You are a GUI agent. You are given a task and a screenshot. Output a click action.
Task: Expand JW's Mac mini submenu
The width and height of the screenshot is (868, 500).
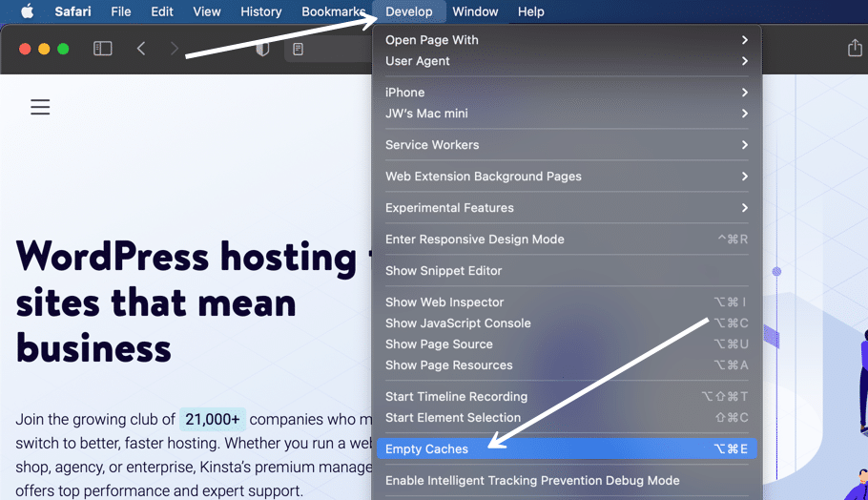pos(567,114)
